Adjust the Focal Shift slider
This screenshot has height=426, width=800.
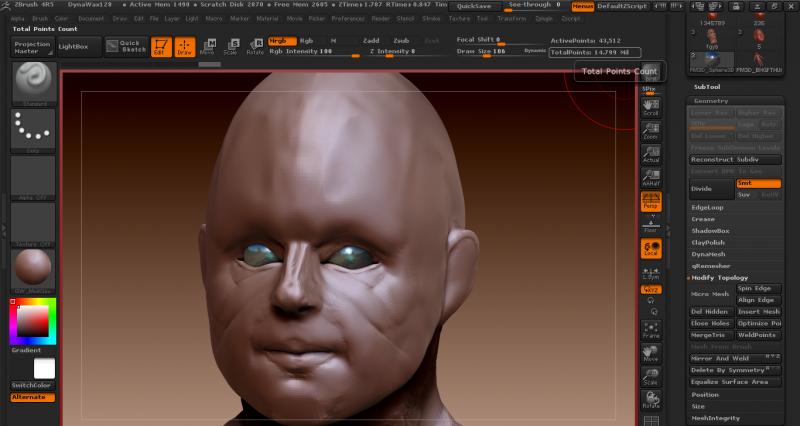(x=499, y=40)
